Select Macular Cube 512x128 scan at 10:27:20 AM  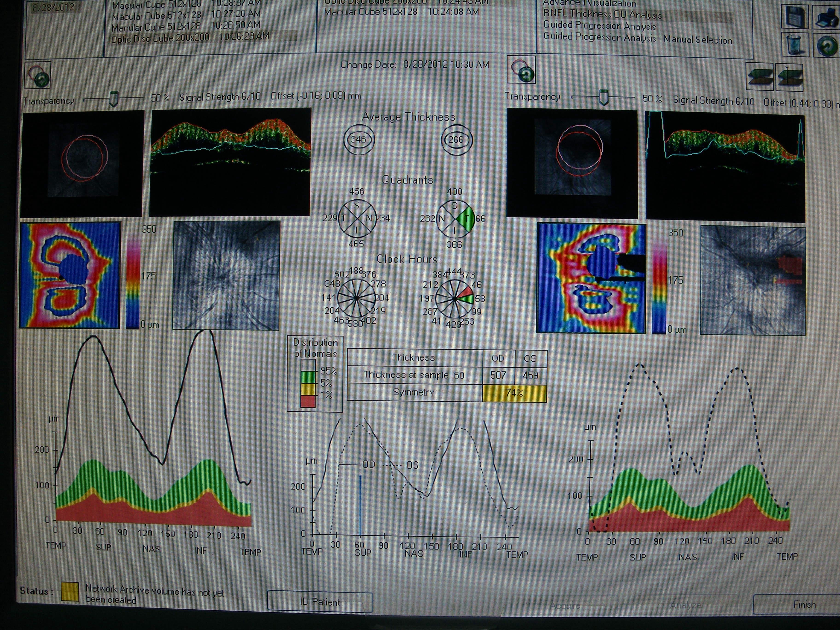[x=186, y=15]
